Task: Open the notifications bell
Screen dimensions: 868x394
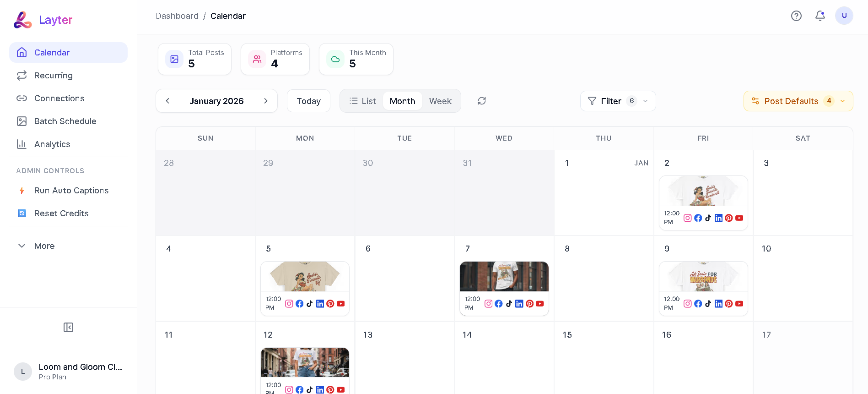Action: (x=820, y=16)
